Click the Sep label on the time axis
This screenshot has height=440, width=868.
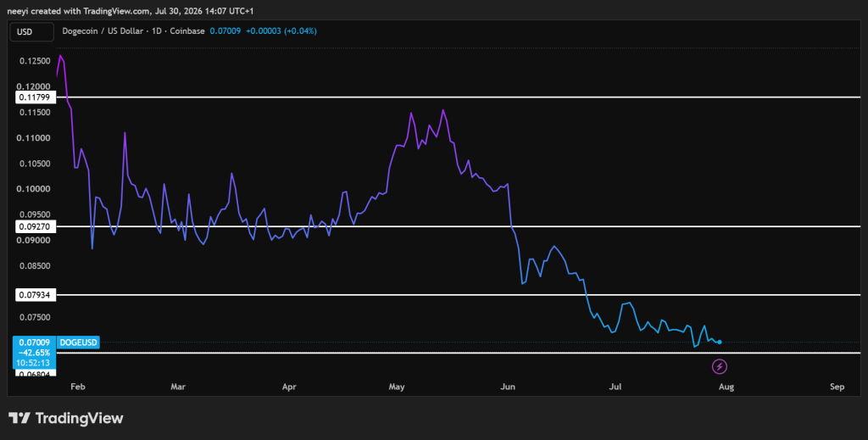(837, 387)
